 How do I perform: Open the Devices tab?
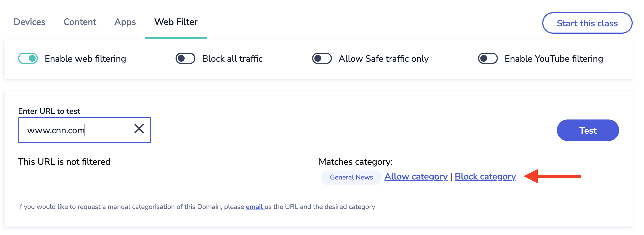coord(29,22)
